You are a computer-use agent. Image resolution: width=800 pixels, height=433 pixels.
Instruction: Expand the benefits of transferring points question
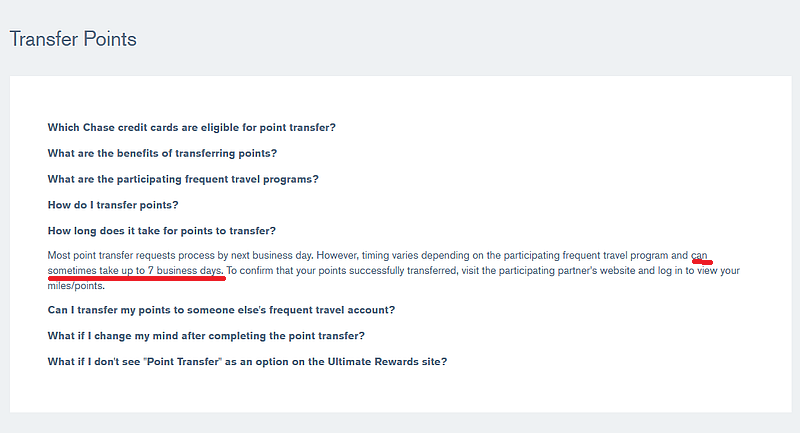tap(162, 154)
